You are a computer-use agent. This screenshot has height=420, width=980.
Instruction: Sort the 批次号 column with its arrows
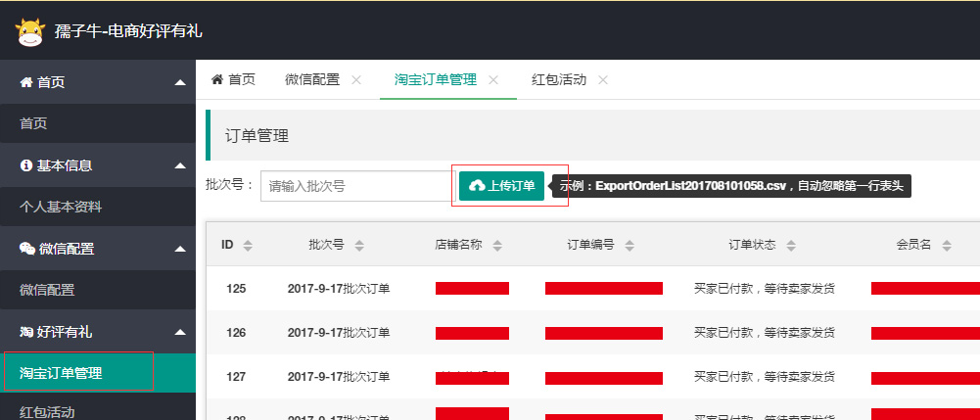[x=358, y=246]
